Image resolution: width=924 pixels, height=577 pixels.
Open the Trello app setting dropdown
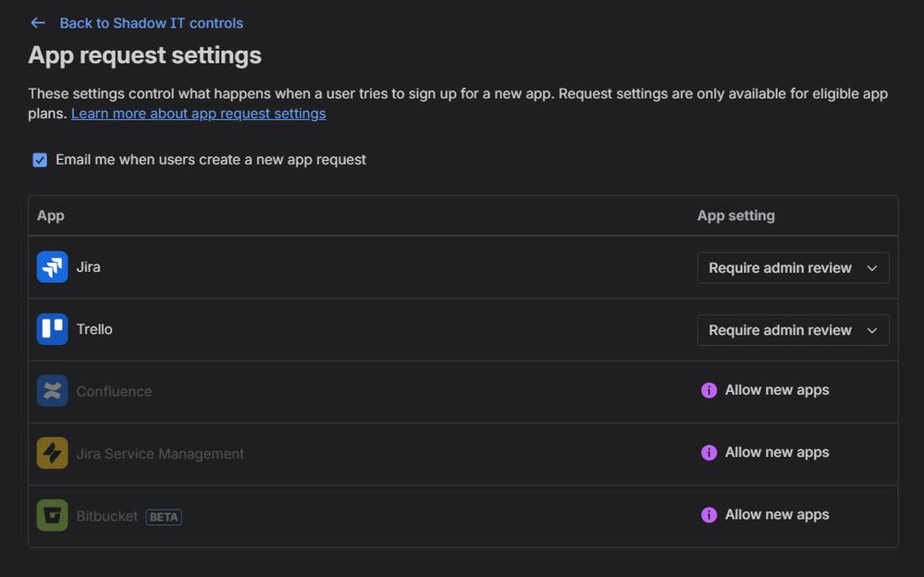coord(793,330)
